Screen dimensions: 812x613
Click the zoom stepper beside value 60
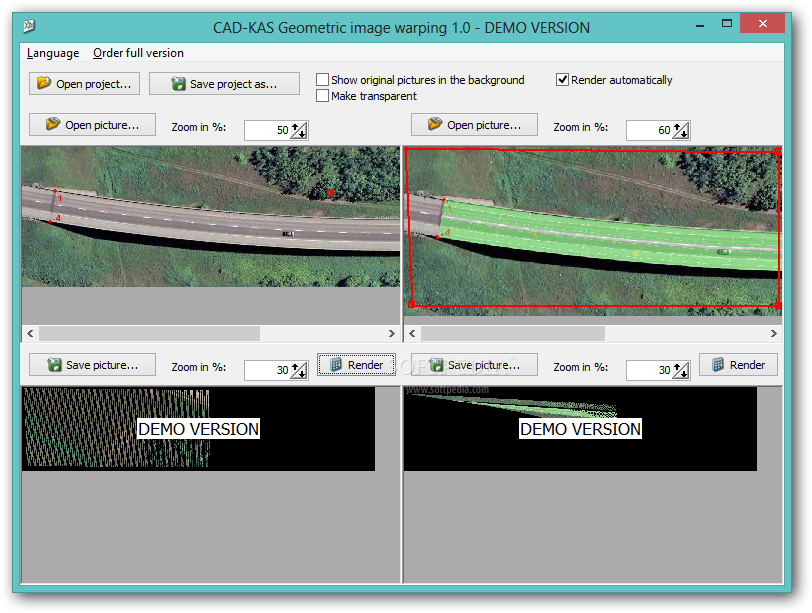click(x=681, y=130)
